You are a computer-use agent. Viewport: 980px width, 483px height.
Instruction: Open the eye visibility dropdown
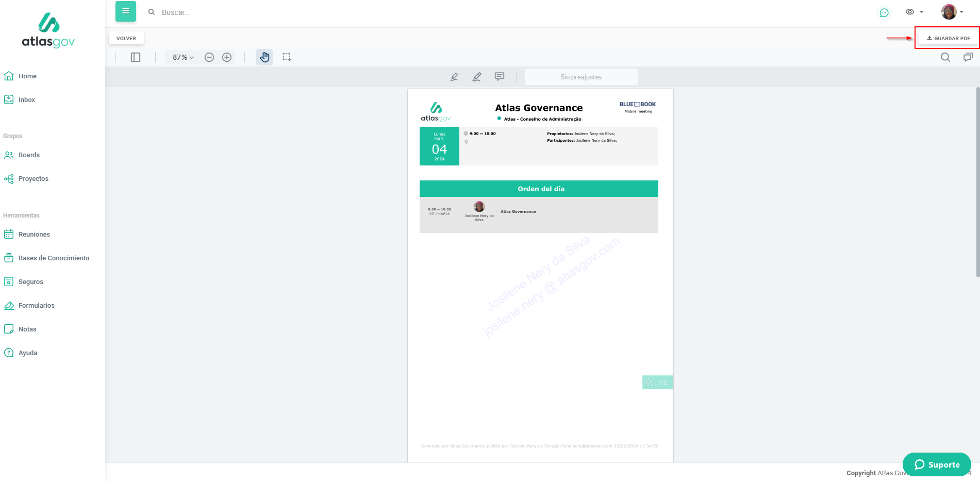point(915,12)
